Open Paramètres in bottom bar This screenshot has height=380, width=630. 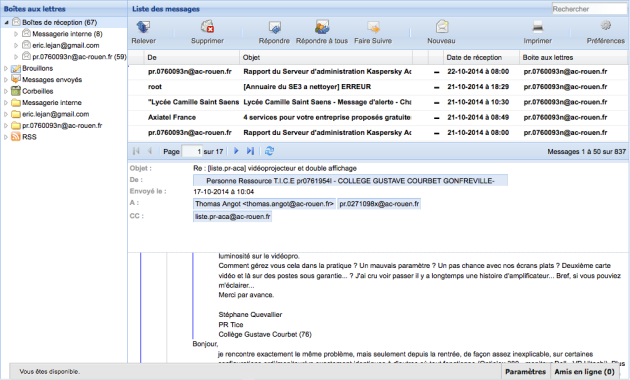(x=525, y=372)
